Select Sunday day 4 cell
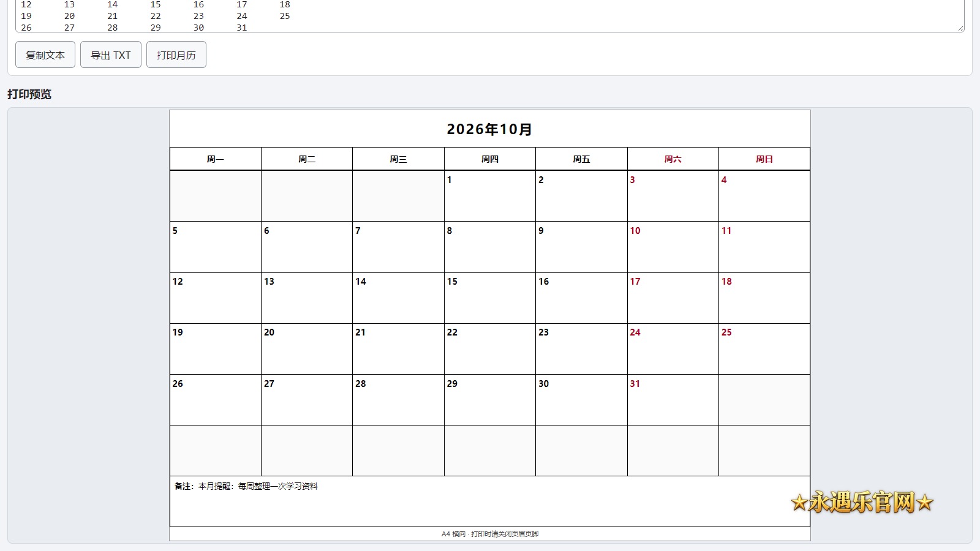Screen dimensions: 980x551 (764, 196)
